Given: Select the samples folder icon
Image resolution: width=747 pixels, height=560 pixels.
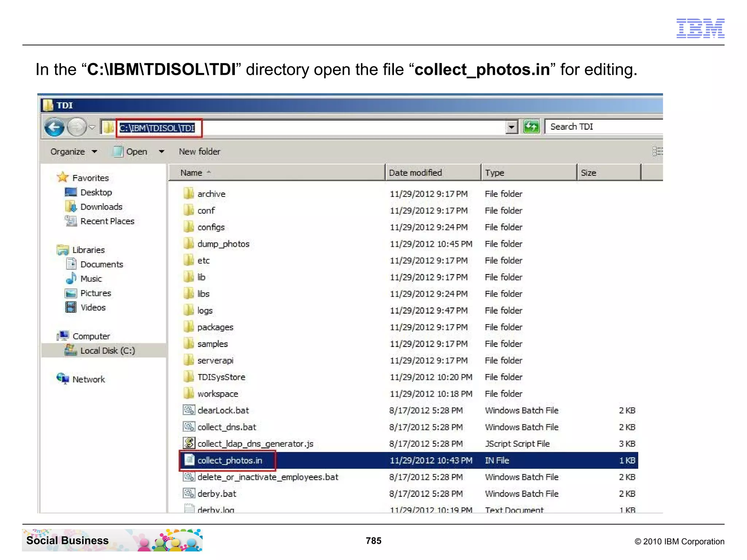Looking at the screenshot, I should coord(189,343).
